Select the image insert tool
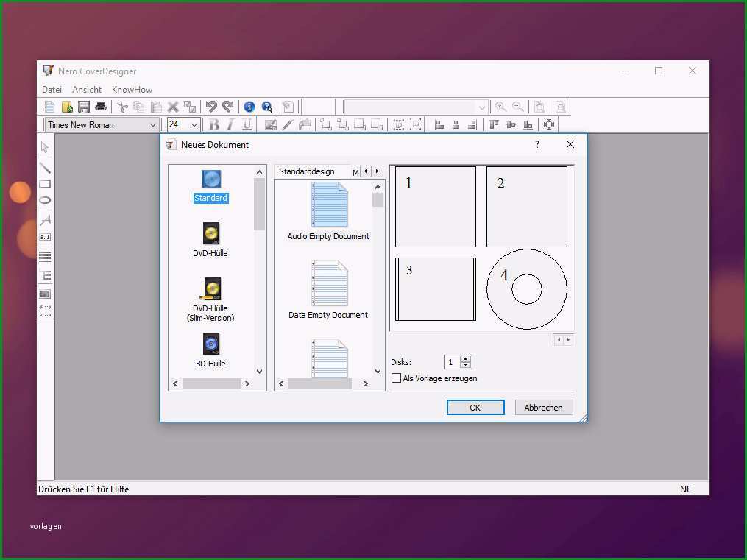Screen dimensions: 747x560 point(45,294)
